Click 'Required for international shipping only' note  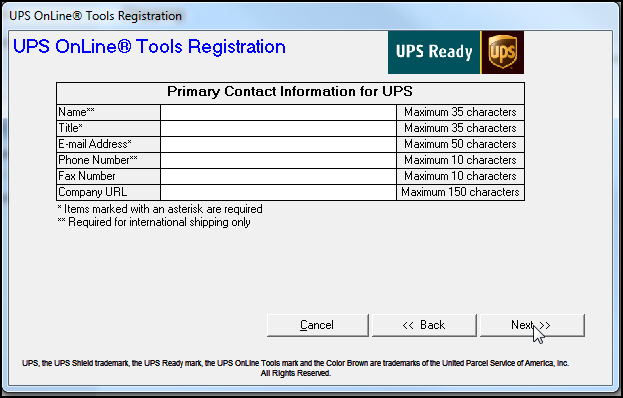tap(154, 222)
